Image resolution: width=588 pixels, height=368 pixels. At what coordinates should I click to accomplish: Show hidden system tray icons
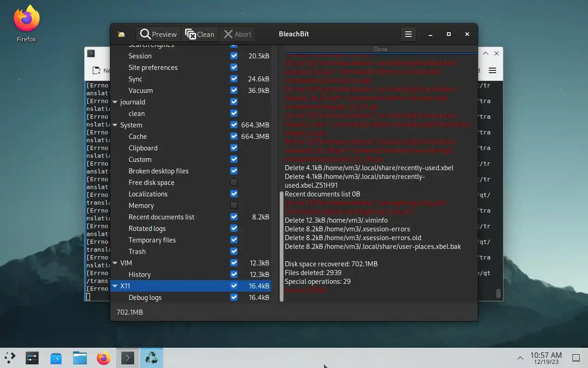pyautogui.click(x=520, y=358)
